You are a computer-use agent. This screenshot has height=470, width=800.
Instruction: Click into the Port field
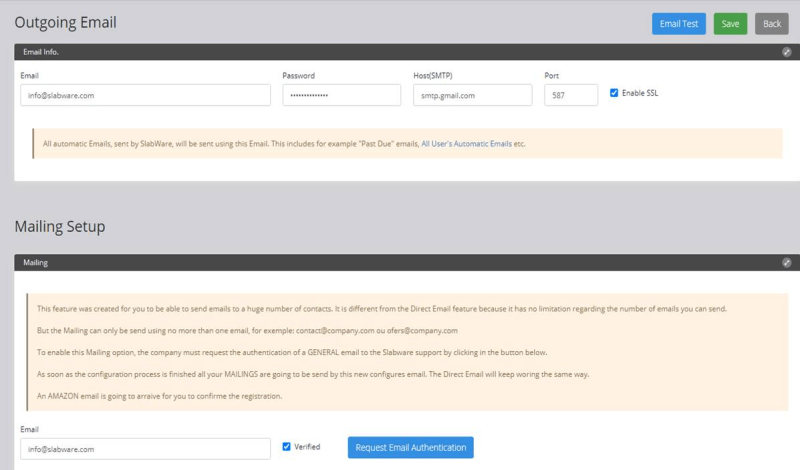click(571, 95)
